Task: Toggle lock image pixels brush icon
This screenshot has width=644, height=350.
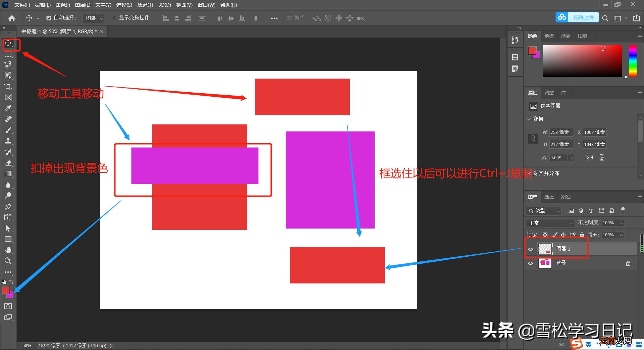Action: (x=554, y=235)
